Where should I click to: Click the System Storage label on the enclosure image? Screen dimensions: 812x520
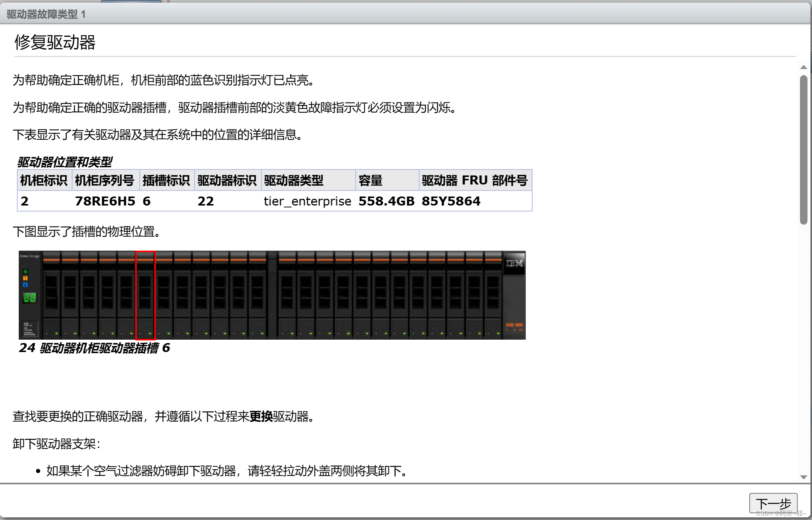[29, 256]
